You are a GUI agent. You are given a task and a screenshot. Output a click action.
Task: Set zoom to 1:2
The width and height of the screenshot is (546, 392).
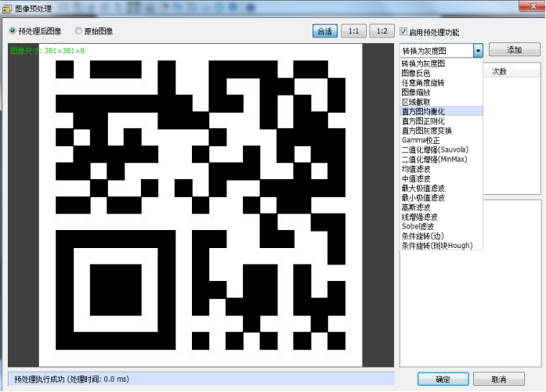[382, 31]
